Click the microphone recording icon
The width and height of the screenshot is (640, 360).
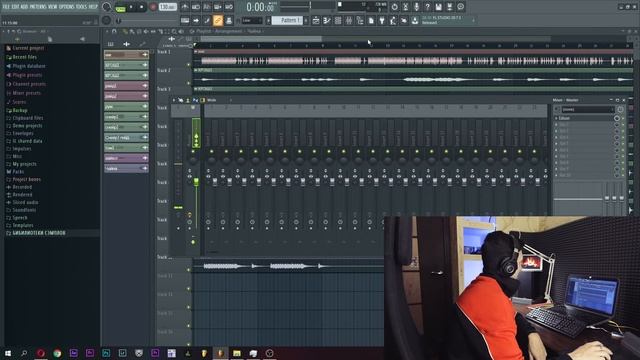(416, 7)
